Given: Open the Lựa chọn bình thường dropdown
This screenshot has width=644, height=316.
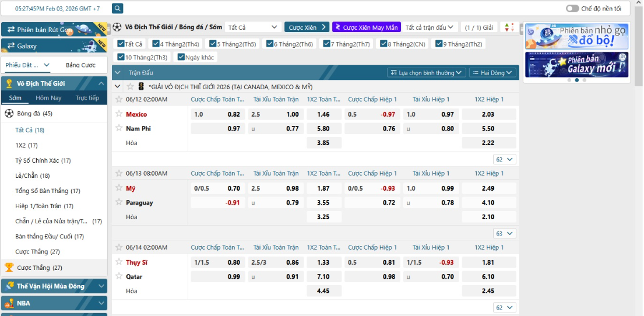Looking at the screenshot, I should (426, 73).
